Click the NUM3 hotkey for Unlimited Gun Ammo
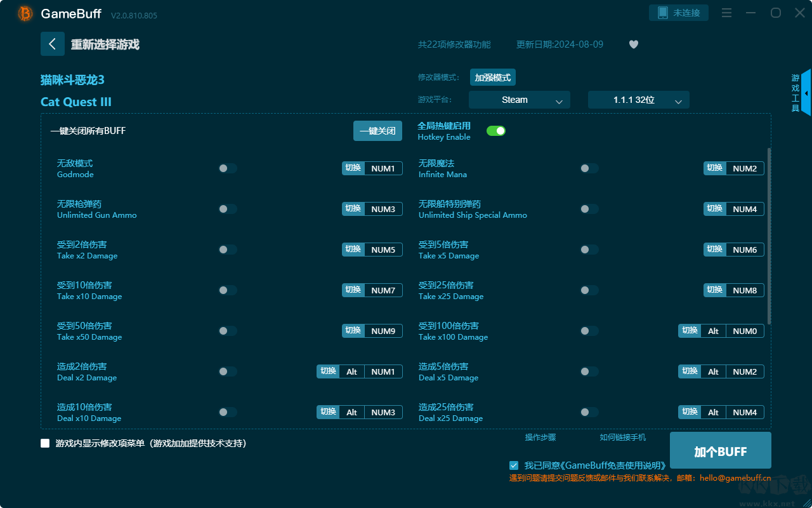Screen dimensions: 812x508 (383, 209)
